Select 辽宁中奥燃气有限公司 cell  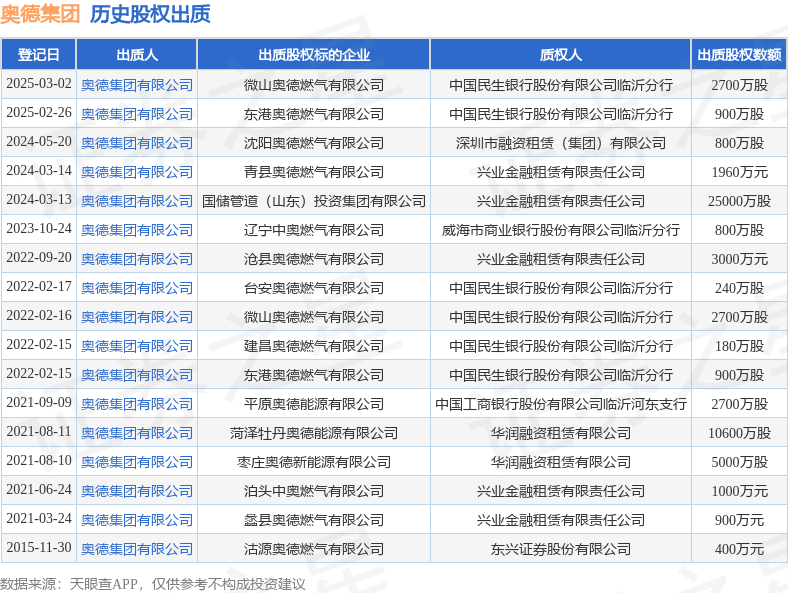[314, 230]
